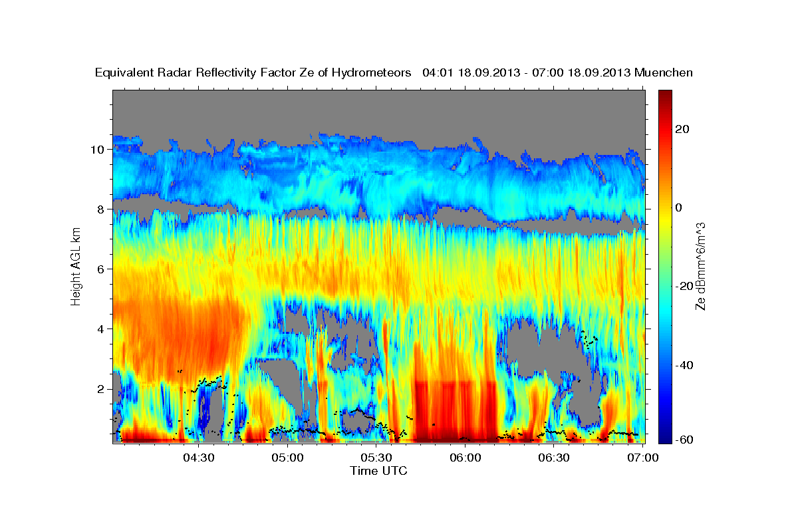
Task: Click the 'Ze dBmm^6/m^3' colorbar unit label
Action: click(x=700, y=267)
